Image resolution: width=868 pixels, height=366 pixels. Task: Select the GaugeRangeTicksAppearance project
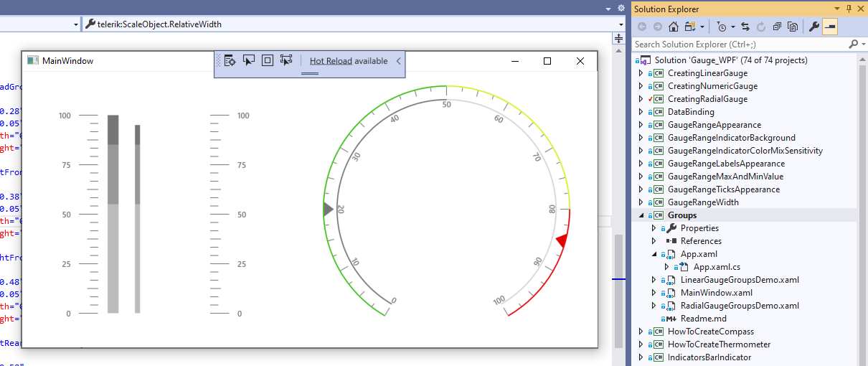724,189
